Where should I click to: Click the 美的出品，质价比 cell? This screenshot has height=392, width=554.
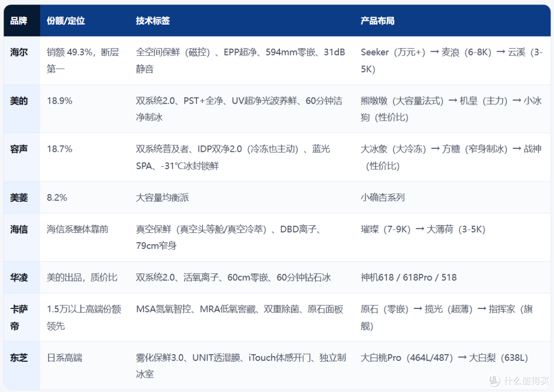(85, 277)
